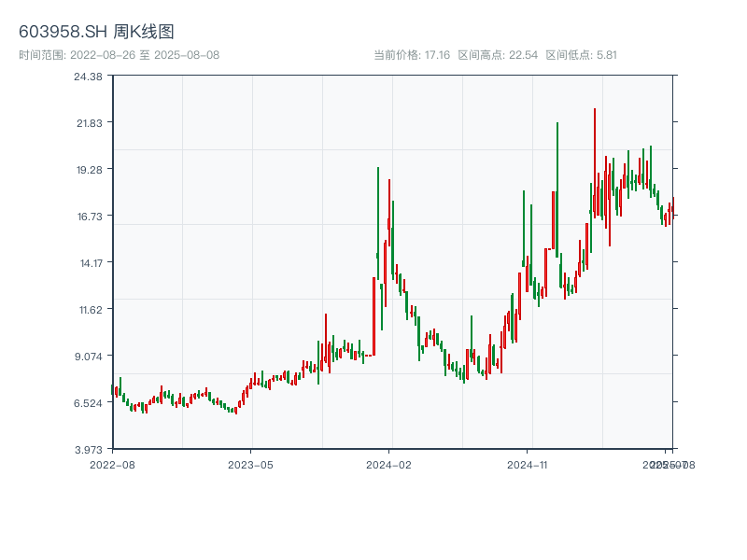
Task: Click the y-axis label 24.38
Action: click(88, 77)
